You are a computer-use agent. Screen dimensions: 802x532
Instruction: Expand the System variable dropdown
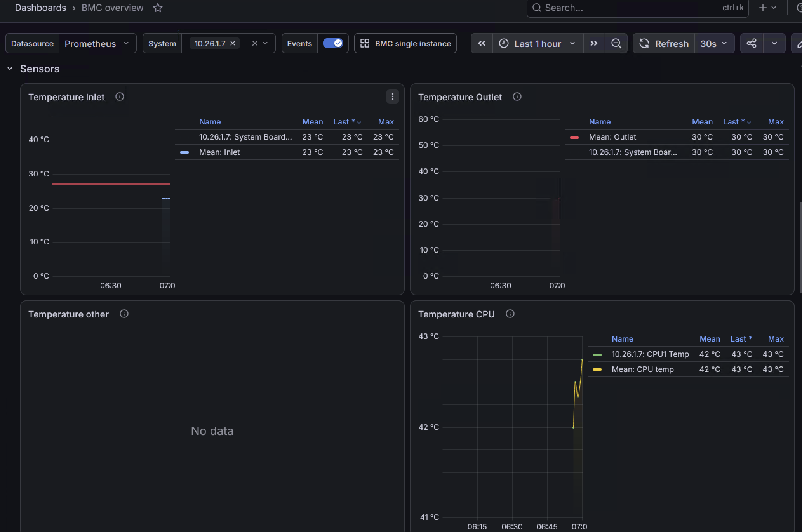(265, 43)
